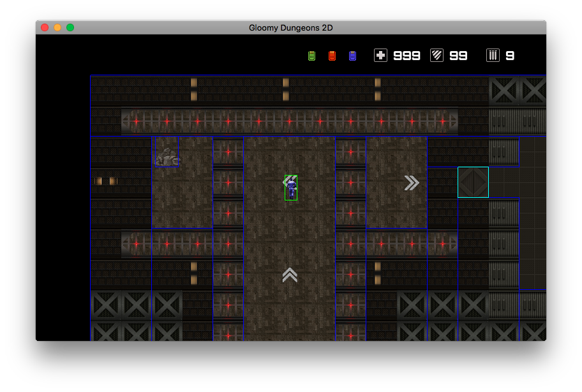Viewport: 582px width, 392px height.
Task: Minimize the game window with yellow button
Action: [57, 27]
